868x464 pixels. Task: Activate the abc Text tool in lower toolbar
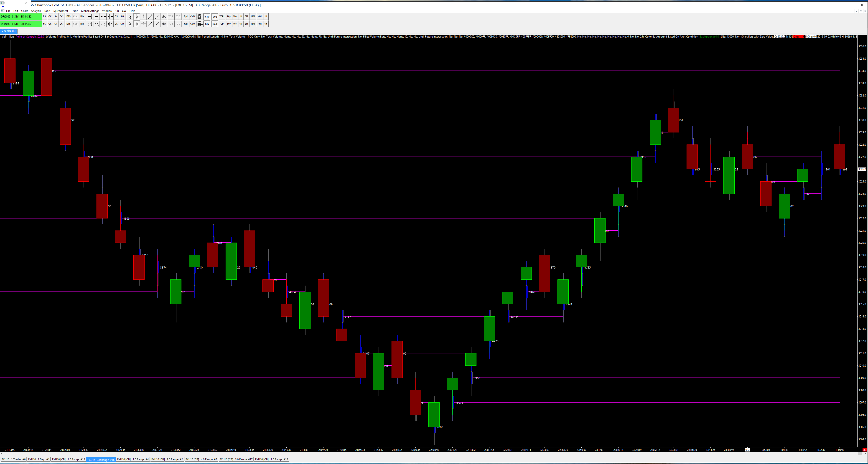pyautogui.click(x=164, y=24)
